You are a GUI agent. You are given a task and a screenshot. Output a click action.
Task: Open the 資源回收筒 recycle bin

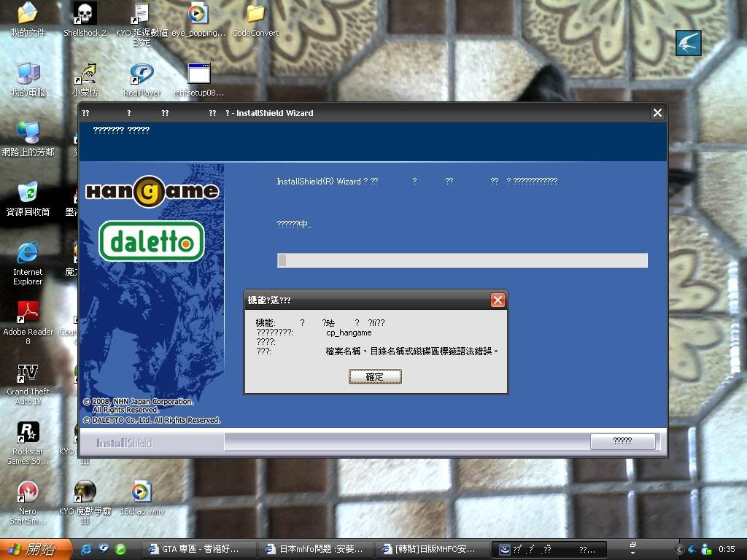click(28, 198)
